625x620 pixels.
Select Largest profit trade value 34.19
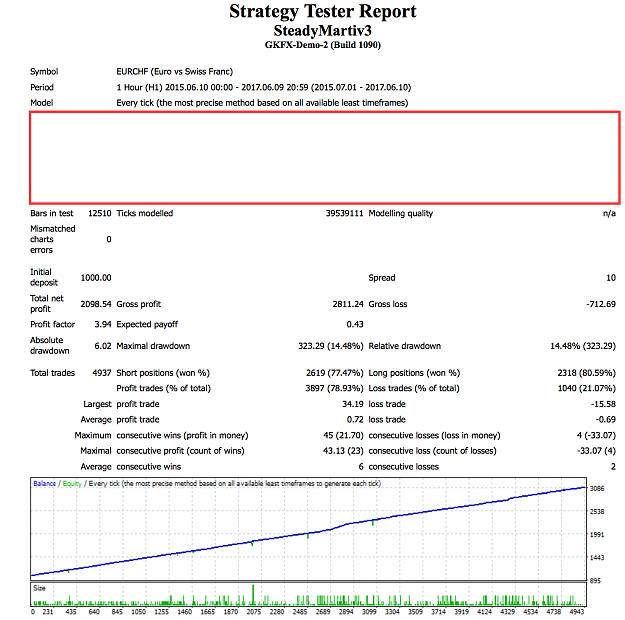[353, 404]
